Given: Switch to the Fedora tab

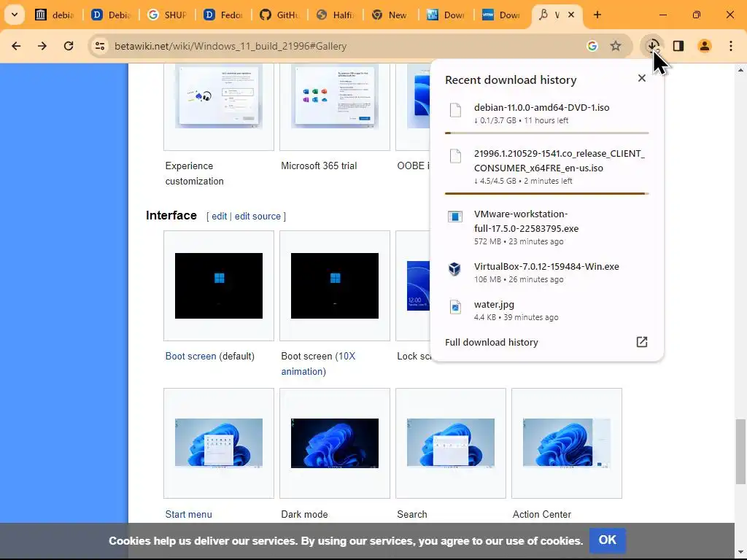Looking at the screenshot, I should 223,15.
